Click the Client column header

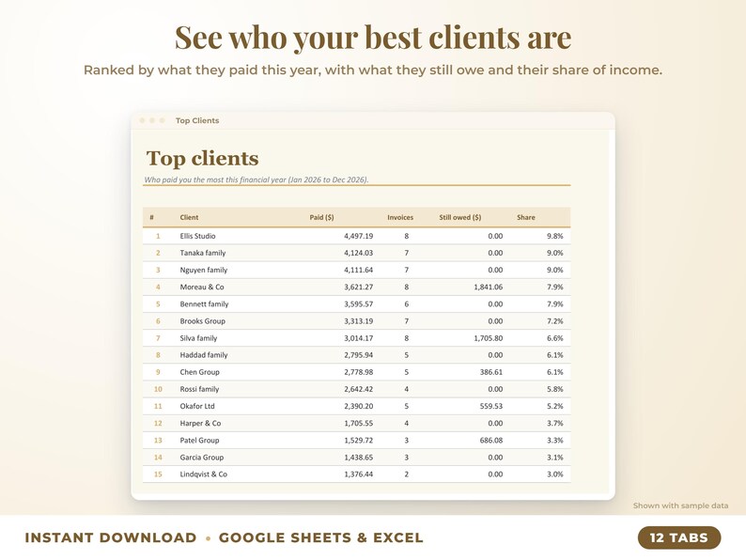(x=189, y=217)
